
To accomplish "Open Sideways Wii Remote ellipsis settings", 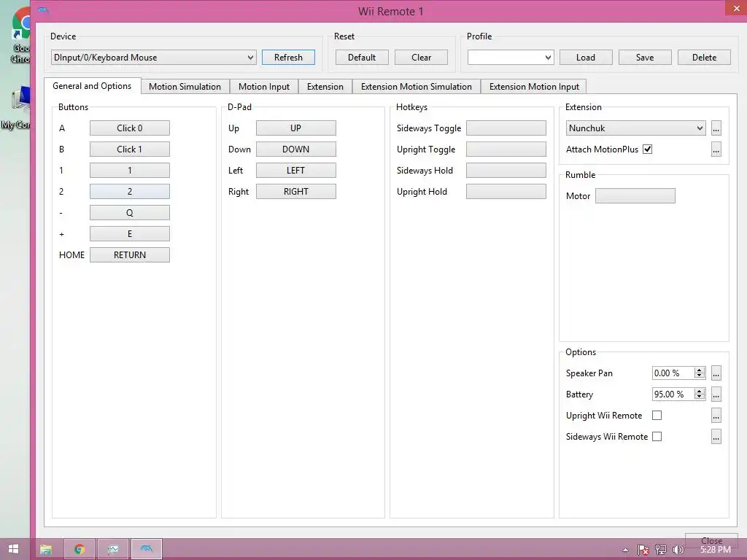I will [x=716, y=437].
